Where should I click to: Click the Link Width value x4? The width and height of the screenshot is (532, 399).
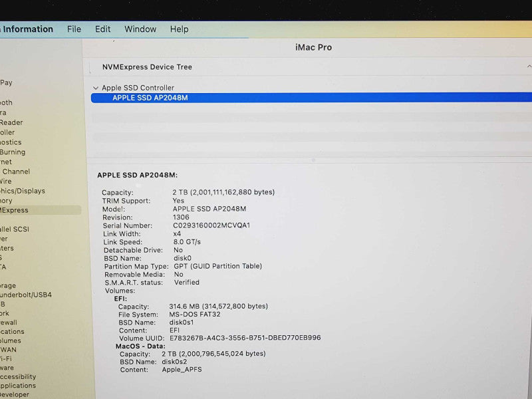click(x=177, y=234)
